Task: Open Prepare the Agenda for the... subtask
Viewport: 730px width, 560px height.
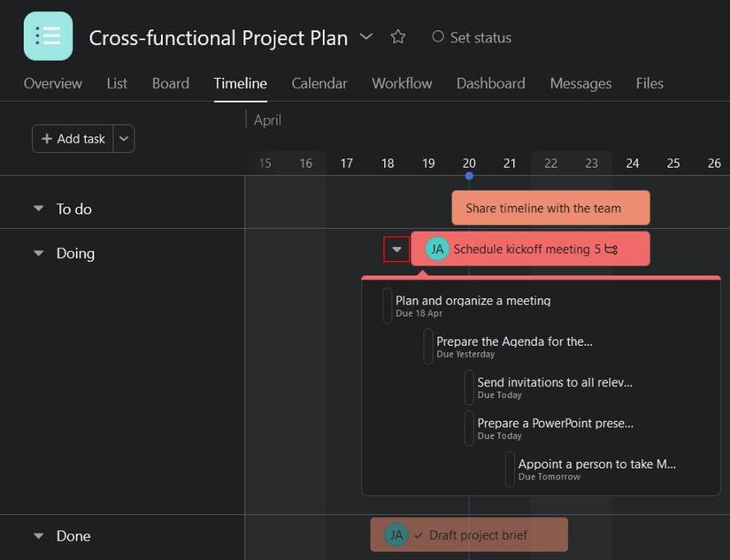Action: click(514, 341)
